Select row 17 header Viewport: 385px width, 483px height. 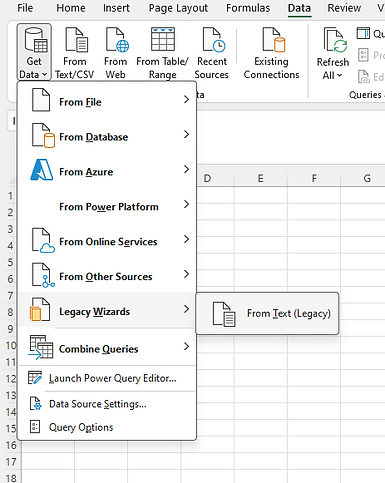11,462
